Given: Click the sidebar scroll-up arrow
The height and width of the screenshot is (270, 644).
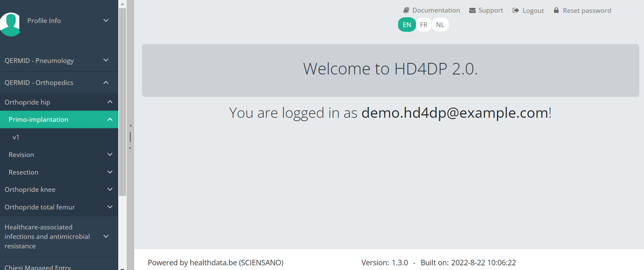Looking at the screenshot, I should 122,4.
